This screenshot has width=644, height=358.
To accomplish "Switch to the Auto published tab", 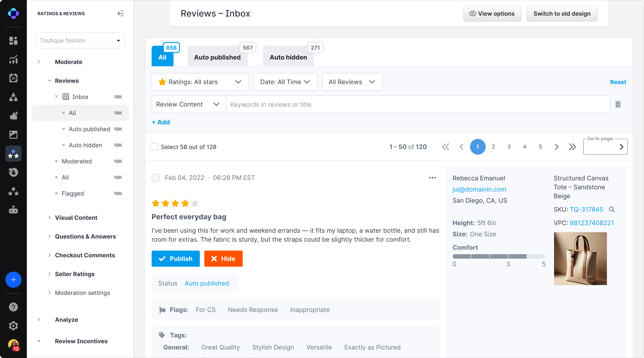I will [x=217, y=57].
